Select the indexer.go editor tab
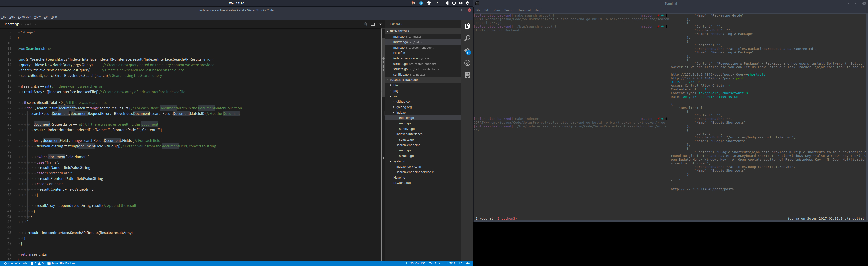This screenshot has height=266, width=868. click(20, 24)
